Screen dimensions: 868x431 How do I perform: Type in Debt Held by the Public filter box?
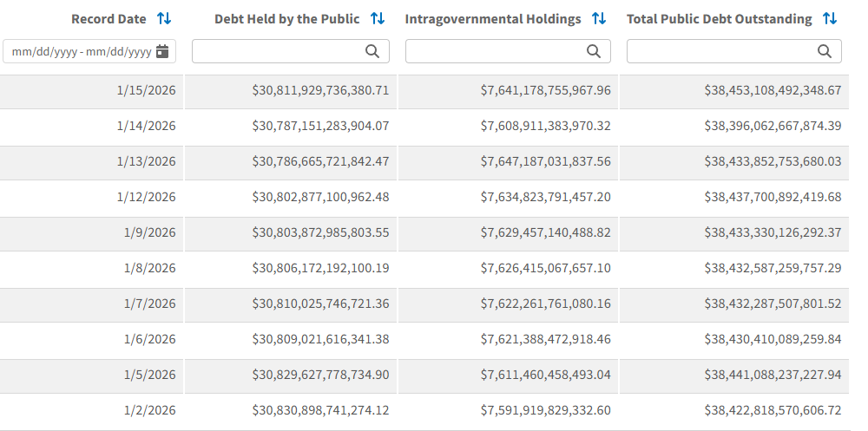click(x=278, y=51)
